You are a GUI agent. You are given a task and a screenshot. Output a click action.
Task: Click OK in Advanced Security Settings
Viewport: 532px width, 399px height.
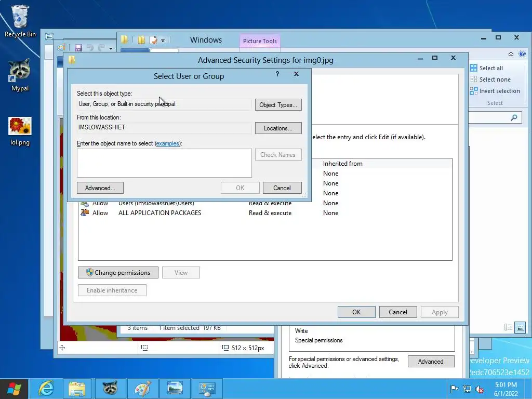[356, 312]
